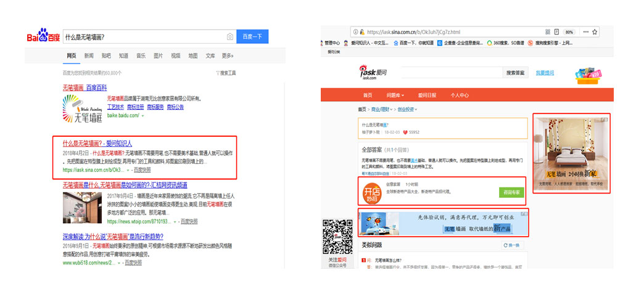
Task: Open the 360搜索 bookmark
Action: click(x=505, y=43)
